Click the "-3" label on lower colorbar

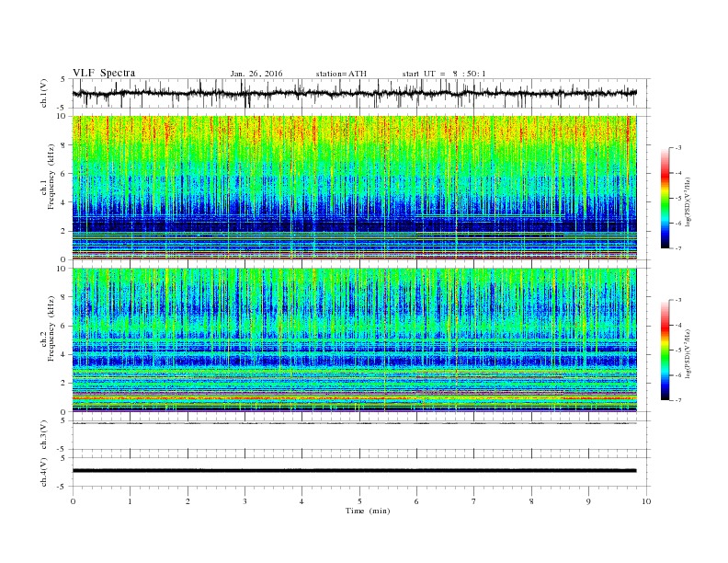(678, 300)
